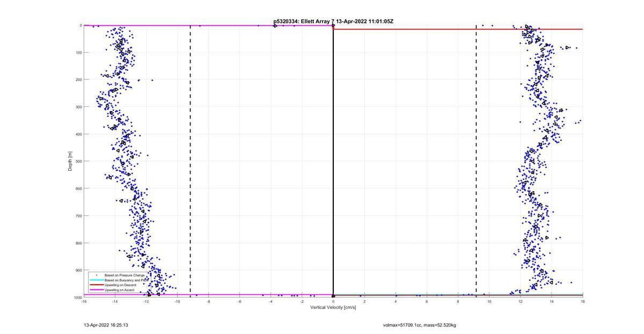Click depth axis tick label '1000'
Screen dimensions: 644x334
[77, 297]
